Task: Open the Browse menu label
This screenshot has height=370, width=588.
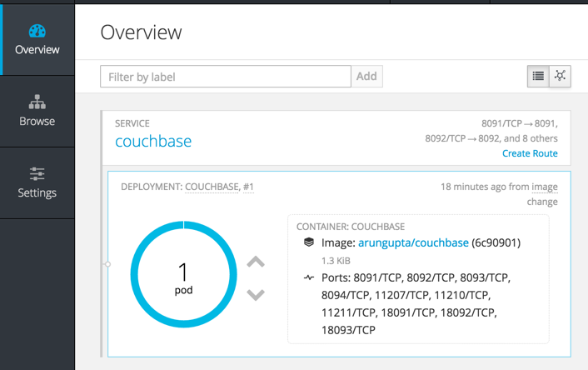Action: click(x=37, y=121)
